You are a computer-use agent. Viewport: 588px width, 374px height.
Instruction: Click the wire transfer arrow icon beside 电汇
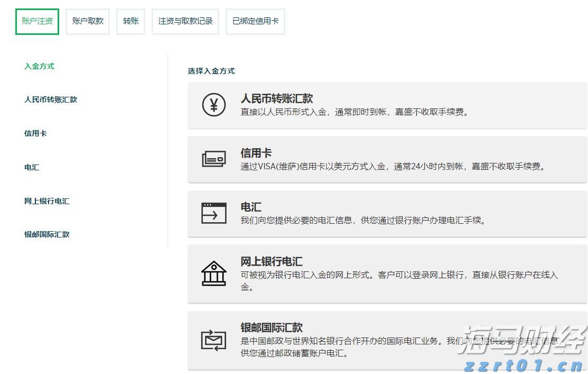[x=213, y=214]
